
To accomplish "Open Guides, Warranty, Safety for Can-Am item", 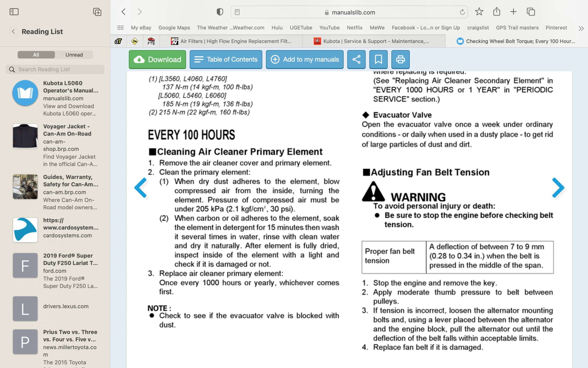I will tap(55, 192).
